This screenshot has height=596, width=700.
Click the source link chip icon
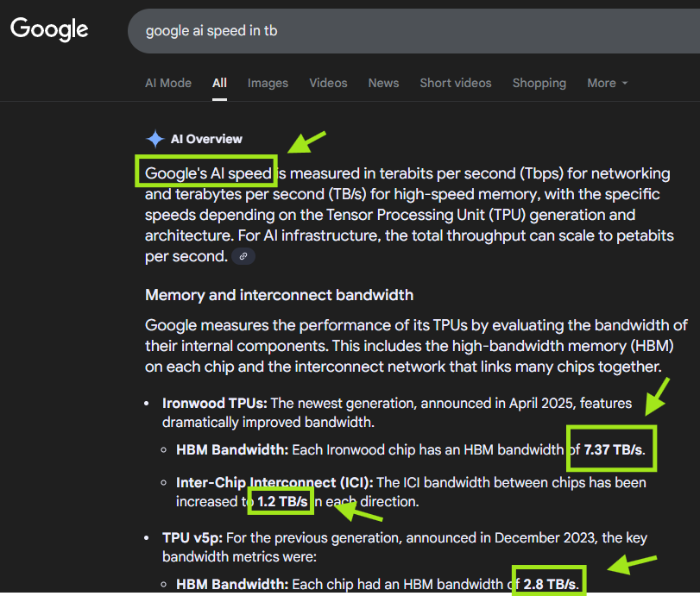click(x=243, y=256)
